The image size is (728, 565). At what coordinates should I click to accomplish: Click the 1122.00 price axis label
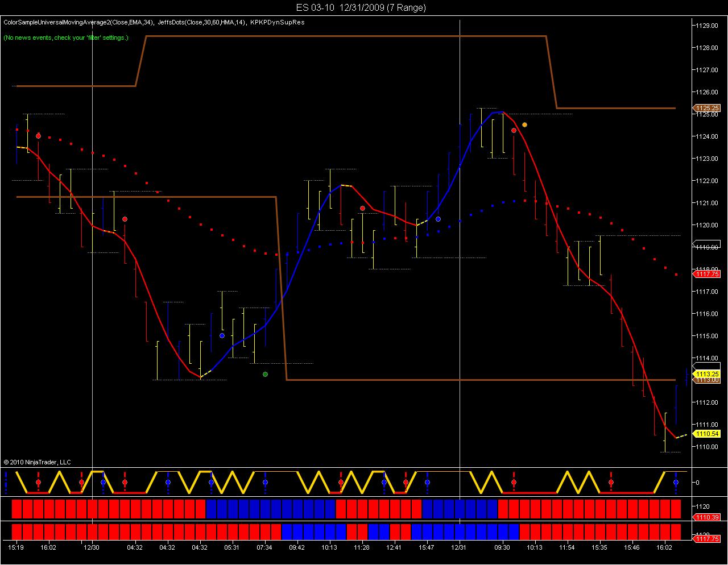coord(708,181)
